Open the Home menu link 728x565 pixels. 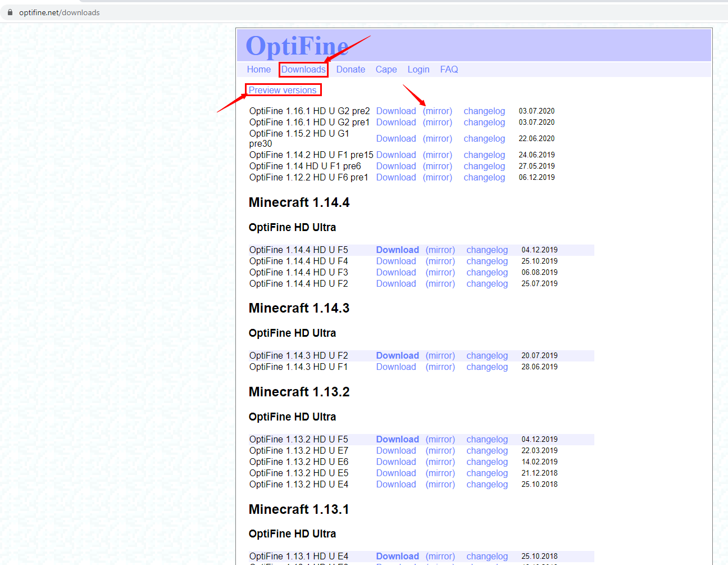[x=259, y=69]
